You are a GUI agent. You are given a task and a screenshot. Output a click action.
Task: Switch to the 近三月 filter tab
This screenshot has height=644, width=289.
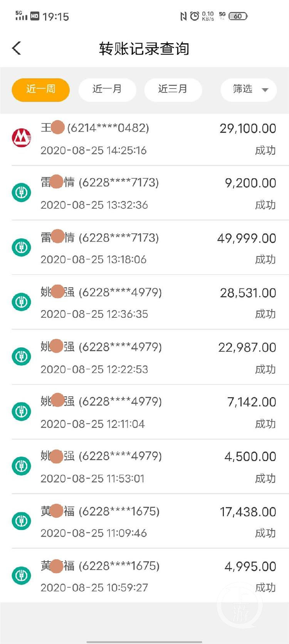click(173, 90)
